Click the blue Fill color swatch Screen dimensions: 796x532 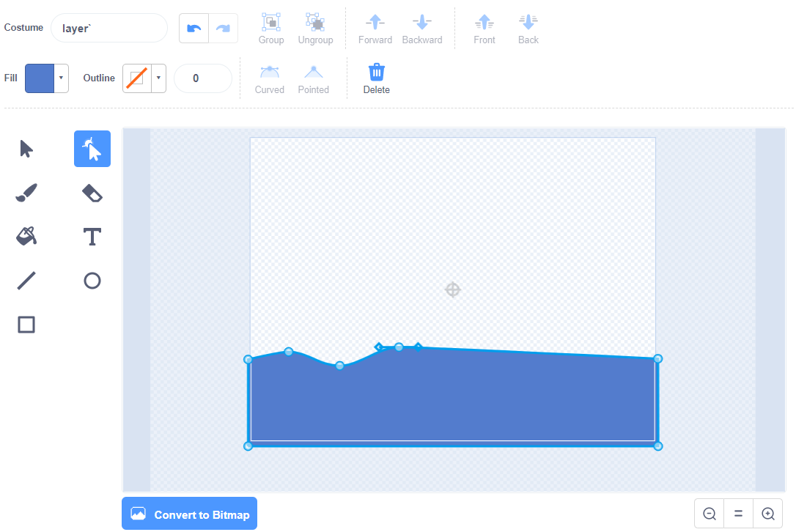point(40,78)
